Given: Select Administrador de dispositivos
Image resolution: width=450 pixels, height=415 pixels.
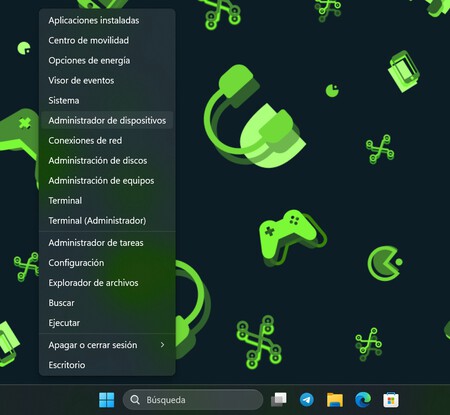Looking at the screenshot, I should (107, 120).
